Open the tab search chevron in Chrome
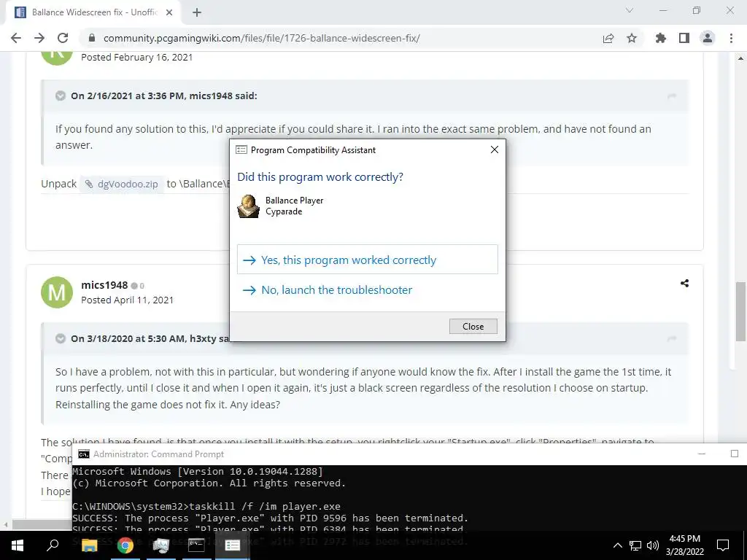Viewport: 747px width, 560px height. click(x=630, y=10)
